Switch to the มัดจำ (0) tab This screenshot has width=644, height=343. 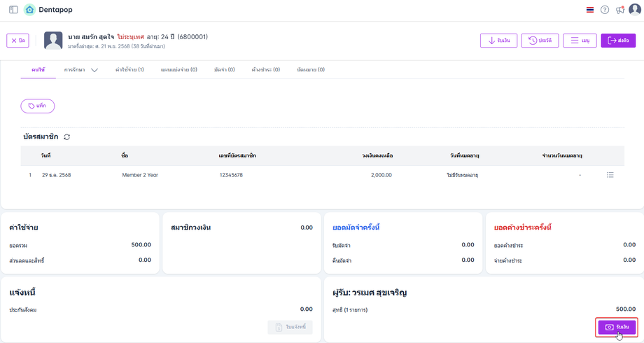[x=224, y=70]
